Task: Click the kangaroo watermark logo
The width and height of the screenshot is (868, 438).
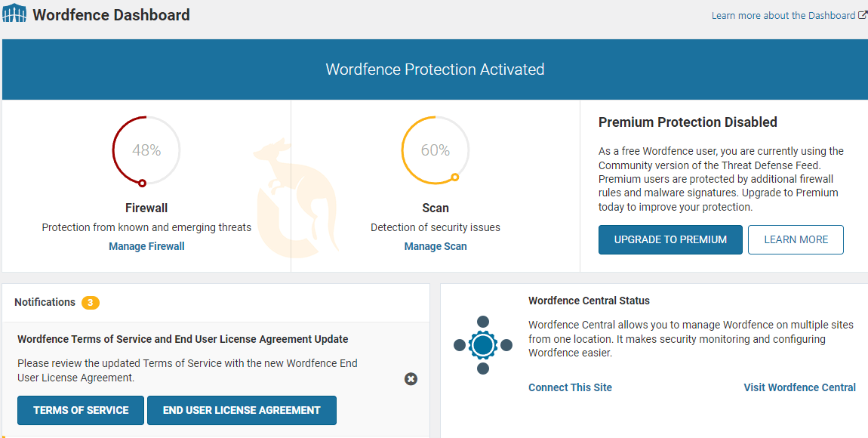Action: tap(294, 189)
